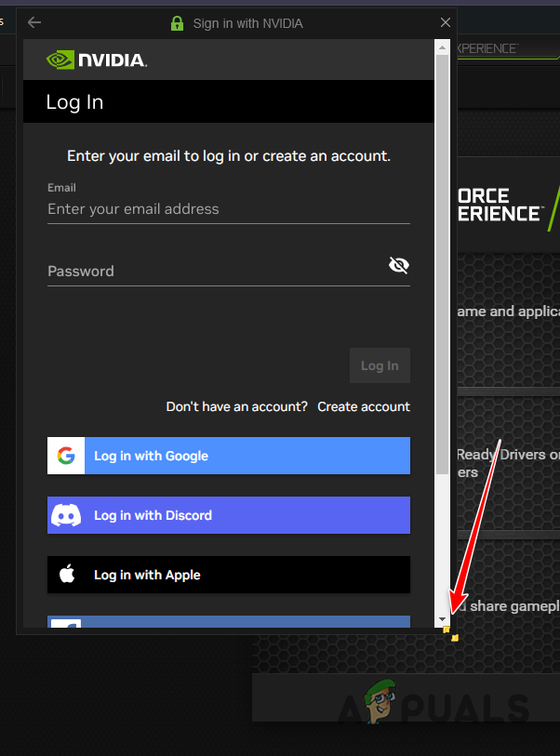Open the Create account link
Image resolution: width=560 pixels, height=756 pixels.
tap(364, 406)
